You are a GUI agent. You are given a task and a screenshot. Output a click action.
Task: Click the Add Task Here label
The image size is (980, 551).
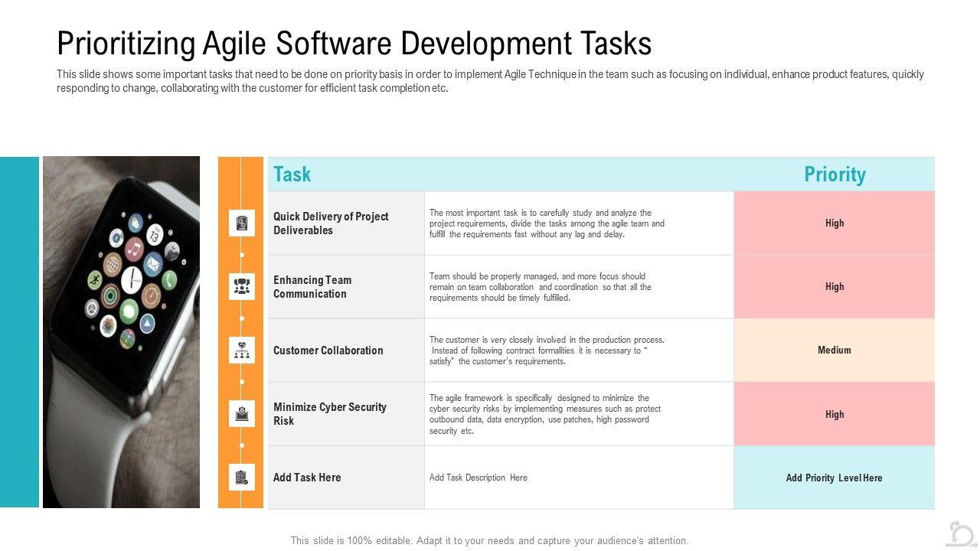pyautogui.click(x=307, y=478)
